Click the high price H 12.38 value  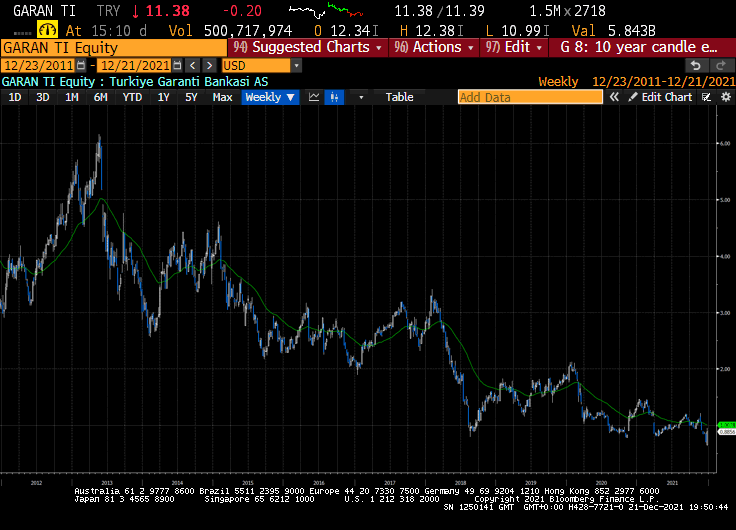[x=431, y=31]
